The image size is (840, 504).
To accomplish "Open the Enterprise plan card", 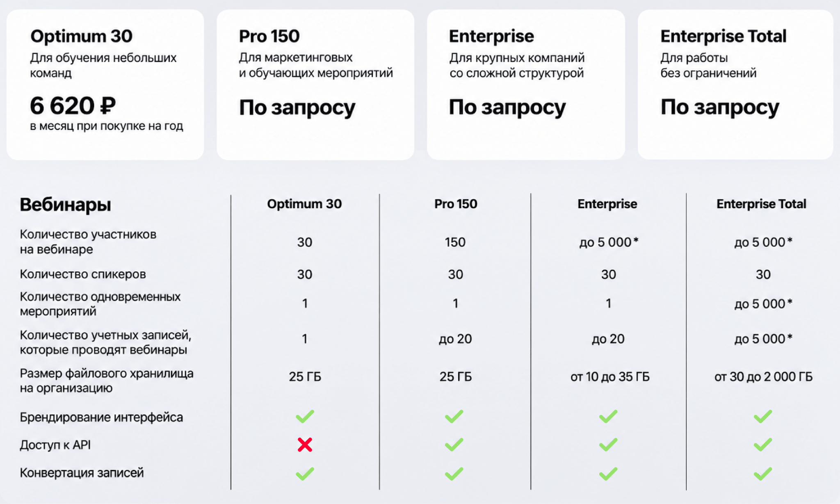I will pyautogui.click(x=526, y=84).
